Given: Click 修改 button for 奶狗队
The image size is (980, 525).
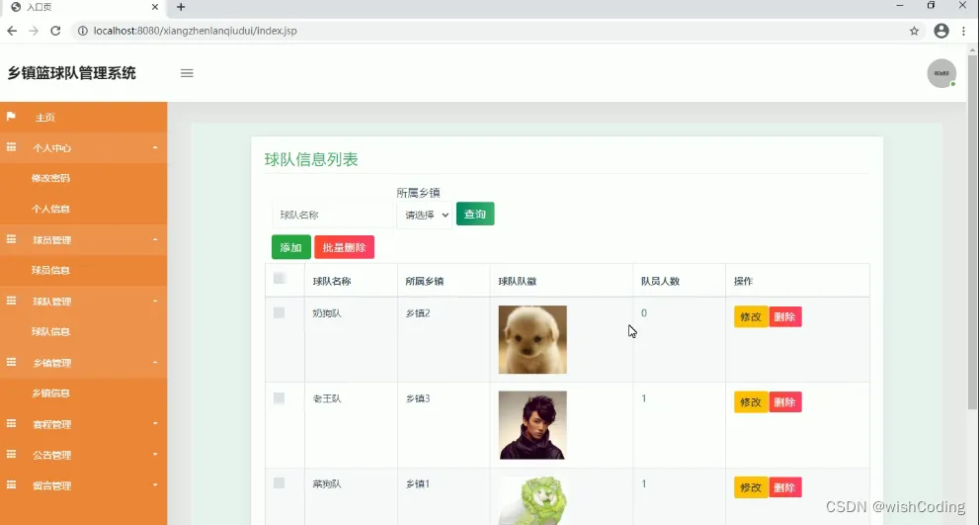Looking at the screenshot, I should 751,316.
